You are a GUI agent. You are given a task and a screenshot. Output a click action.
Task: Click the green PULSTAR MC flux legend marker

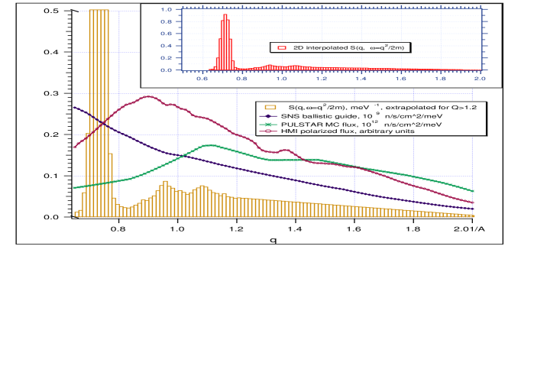click(267, 125)
